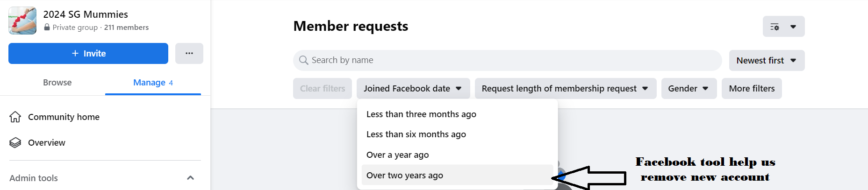Click the More filters button
Screen dimensions: 868x190
point(752,89)
